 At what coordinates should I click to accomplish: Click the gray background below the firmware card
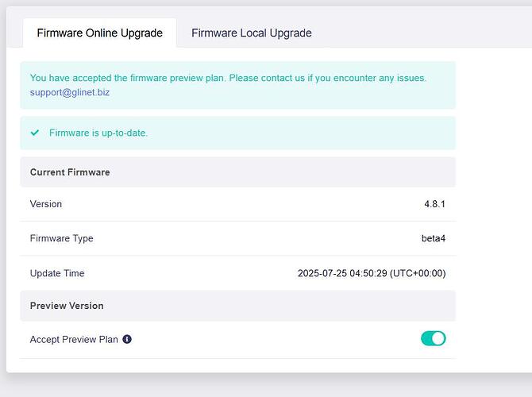coord(266,385)
